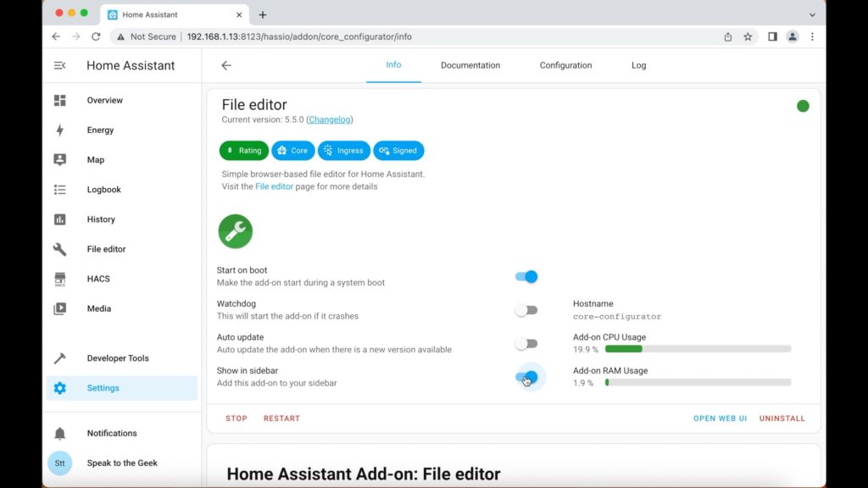Click the 19.9 % CPU usage value

(586, 350)
